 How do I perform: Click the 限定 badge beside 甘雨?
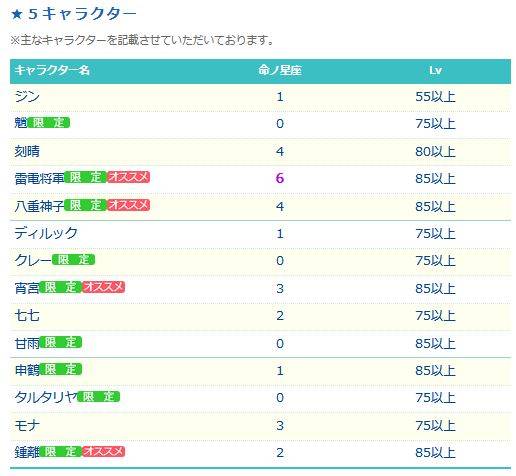pyautogui.click(x=61, y=342)
